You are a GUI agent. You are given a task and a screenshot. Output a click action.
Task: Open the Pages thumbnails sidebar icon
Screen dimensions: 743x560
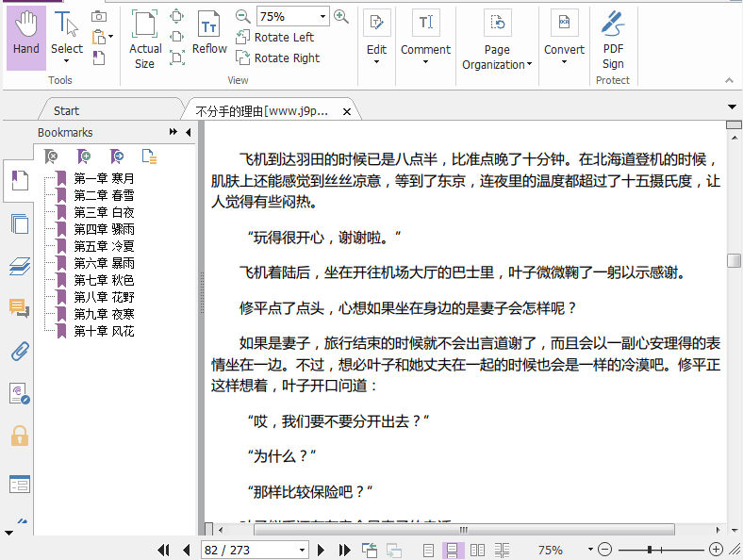tap(20, 223)
